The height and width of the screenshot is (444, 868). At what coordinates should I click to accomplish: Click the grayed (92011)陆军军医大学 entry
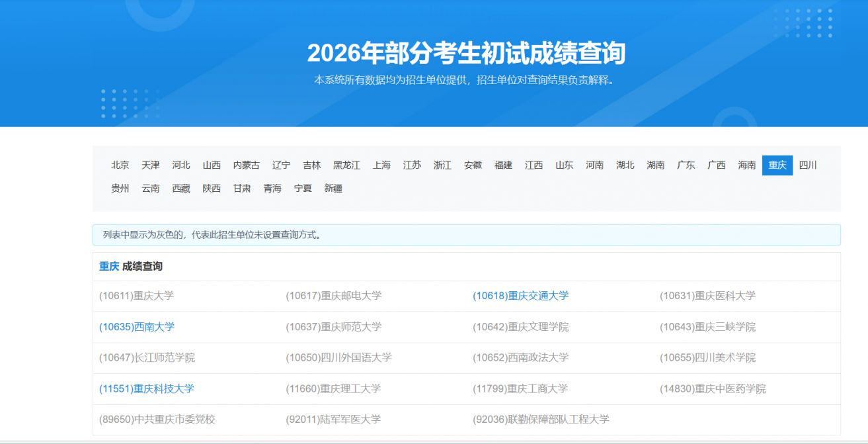tap(334, 420)
